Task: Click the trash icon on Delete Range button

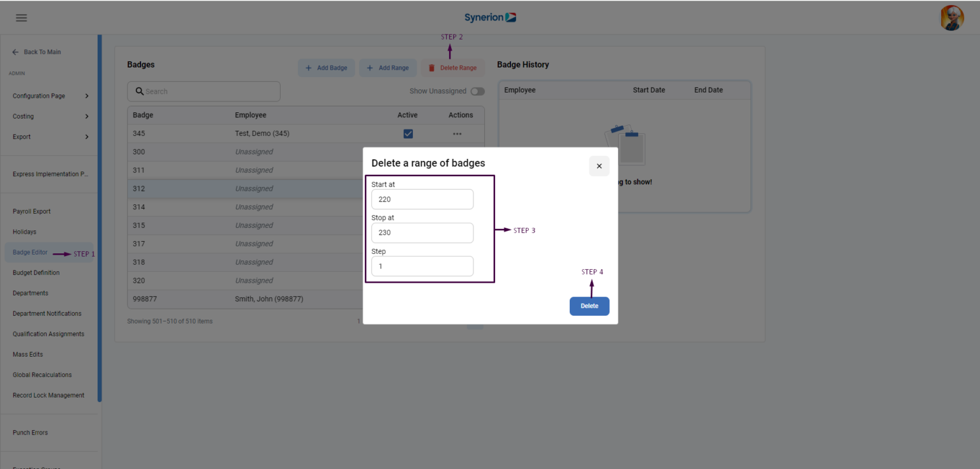Action: coord(433,68)
